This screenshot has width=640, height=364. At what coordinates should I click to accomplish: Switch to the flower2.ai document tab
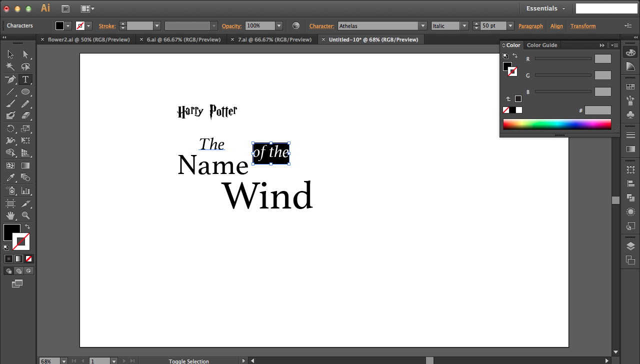(88, 39)
